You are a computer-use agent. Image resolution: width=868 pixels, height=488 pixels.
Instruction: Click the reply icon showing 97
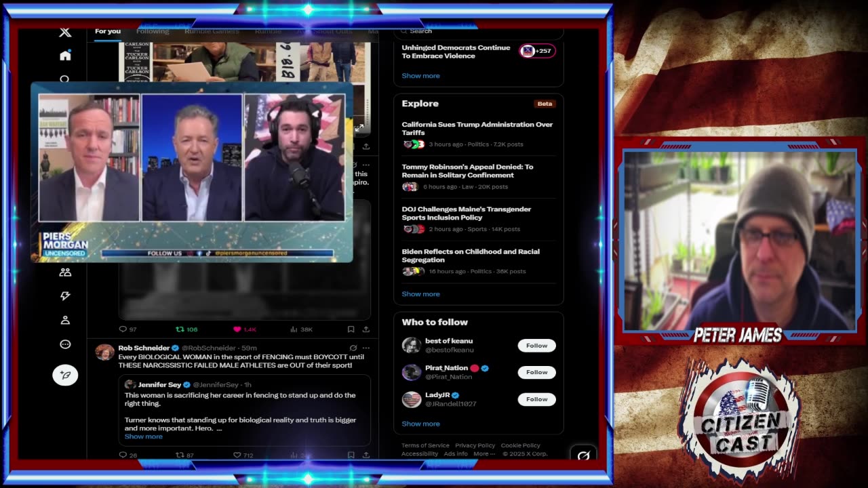[x=123, y=329]
